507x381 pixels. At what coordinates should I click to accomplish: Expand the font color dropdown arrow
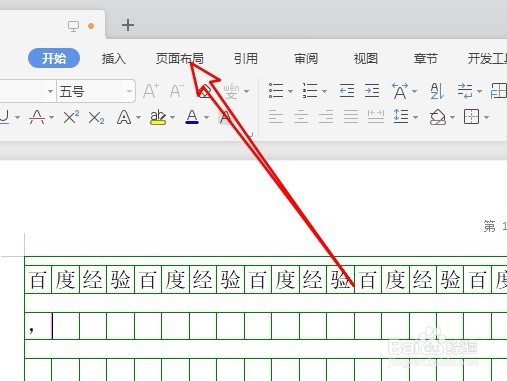tap(206, 117)
